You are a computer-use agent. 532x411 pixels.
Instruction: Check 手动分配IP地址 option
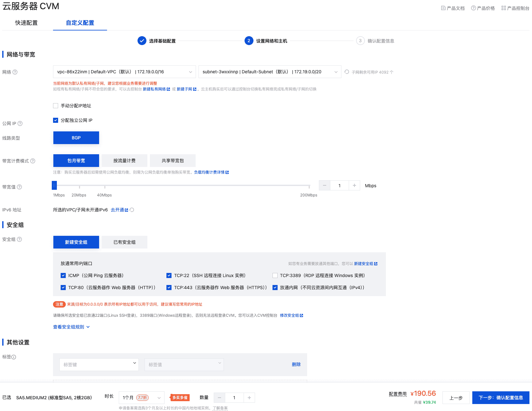[x=56, y=106]
